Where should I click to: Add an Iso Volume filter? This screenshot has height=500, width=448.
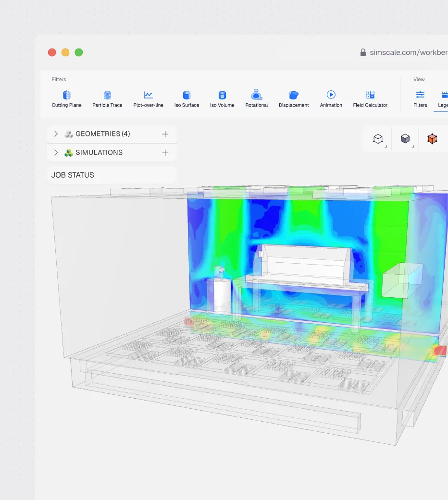pos(222,99)
